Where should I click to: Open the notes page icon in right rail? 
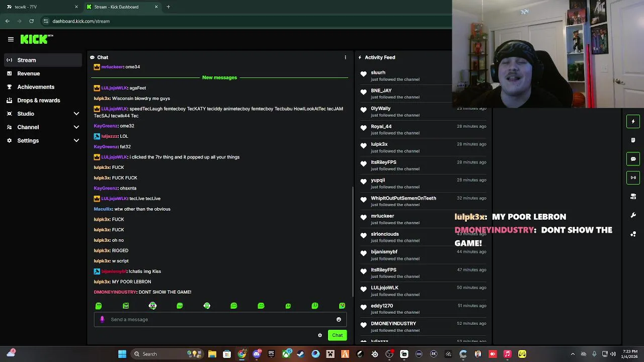tap(633, 140)
